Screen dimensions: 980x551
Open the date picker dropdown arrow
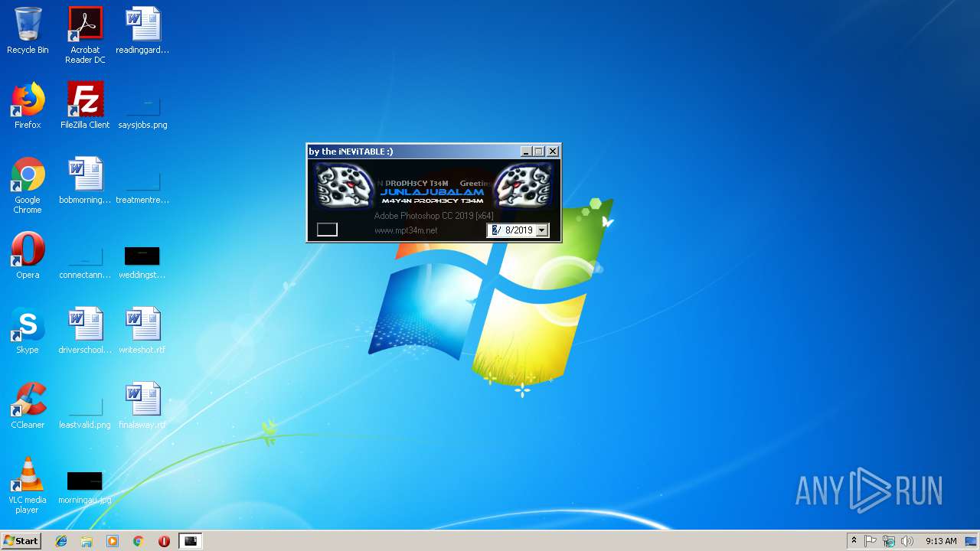pos(541,230)
